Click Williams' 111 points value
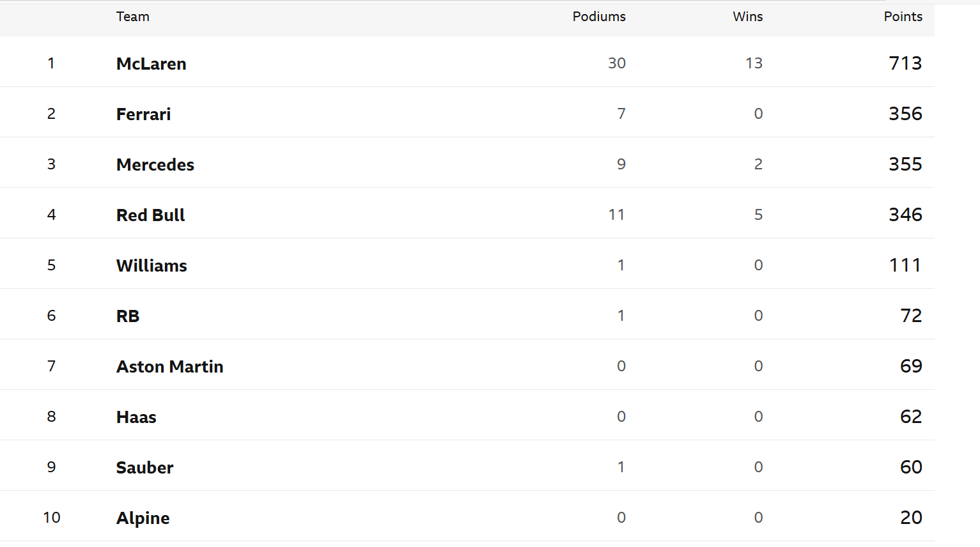Screen dimensions: 980x547 click(x=905, y=265)
